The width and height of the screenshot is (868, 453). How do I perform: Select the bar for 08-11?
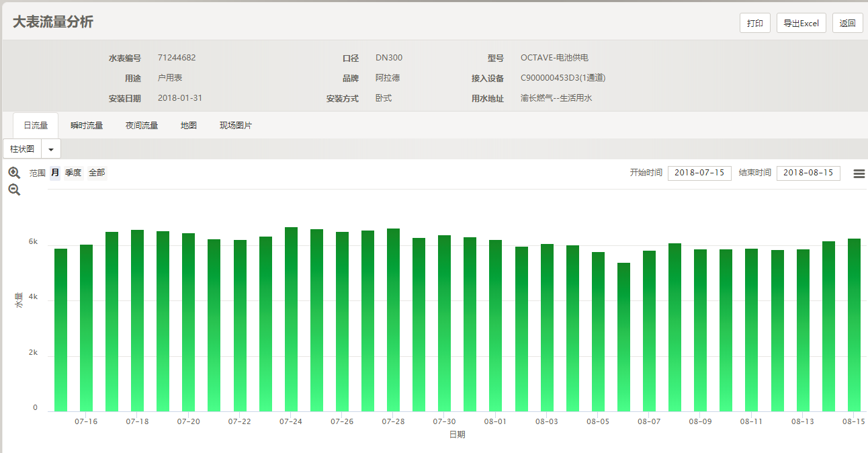pyautogui.click(x=751, y=330)
